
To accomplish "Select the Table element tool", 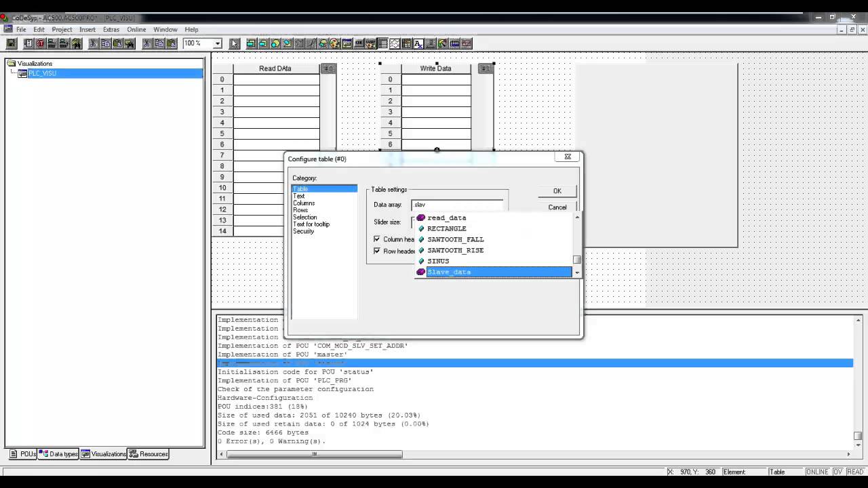I will [x=382, y=43].
